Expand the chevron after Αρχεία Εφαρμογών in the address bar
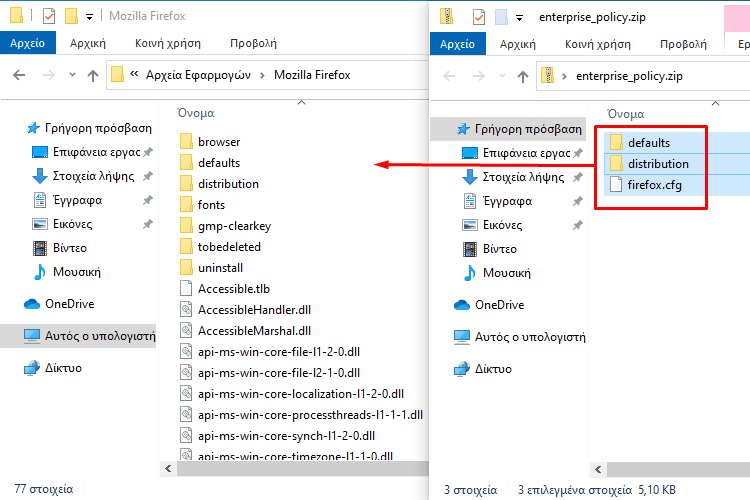Image resolution: width=750 pixels, height=500 pixels. click(x=263, y=75)
